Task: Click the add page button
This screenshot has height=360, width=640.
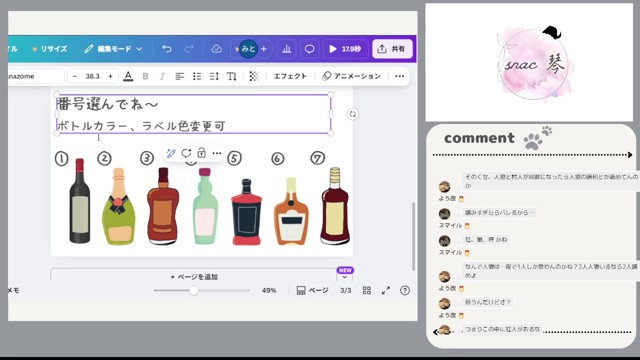Action: click(194, 277)
